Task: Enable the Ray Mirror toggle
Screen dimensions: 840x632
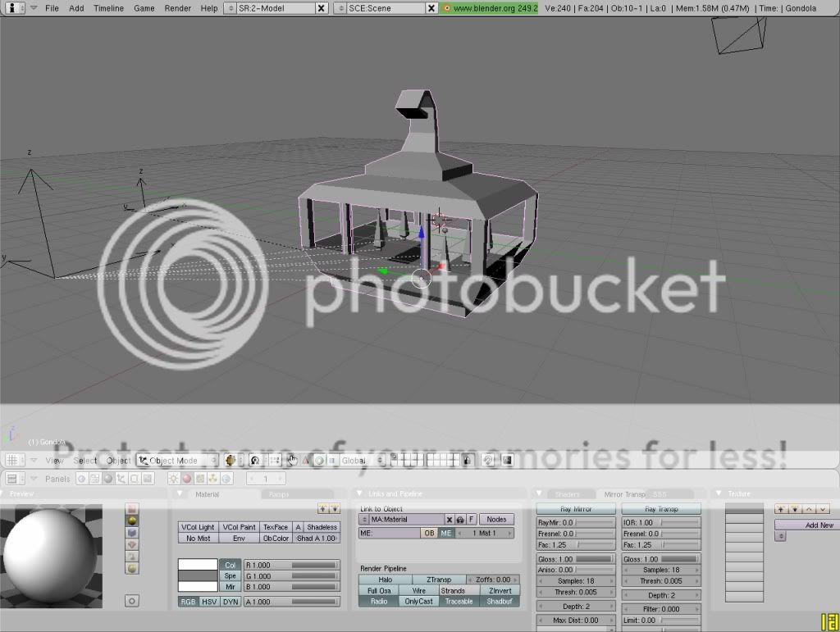Action: 576,509
